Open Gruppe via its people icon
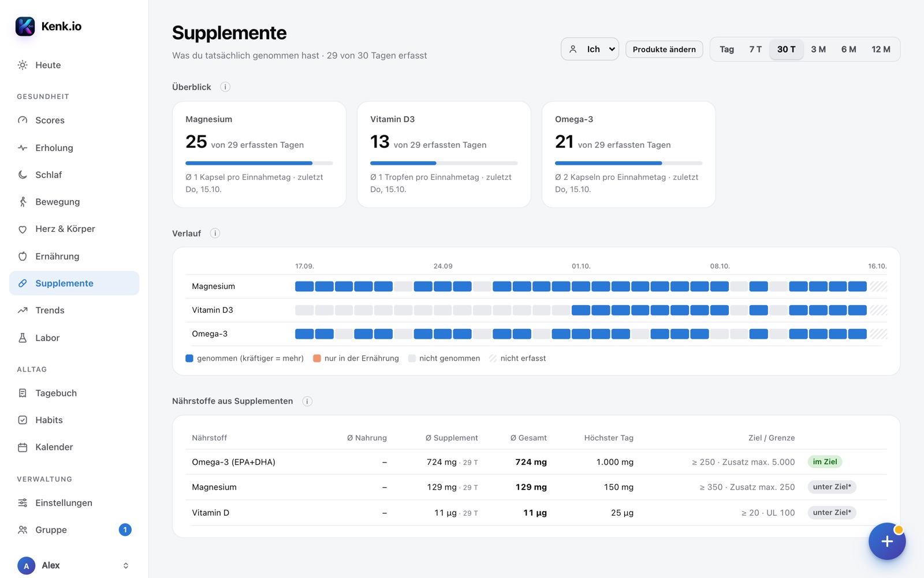924x578 pixels. coord(23,530)
